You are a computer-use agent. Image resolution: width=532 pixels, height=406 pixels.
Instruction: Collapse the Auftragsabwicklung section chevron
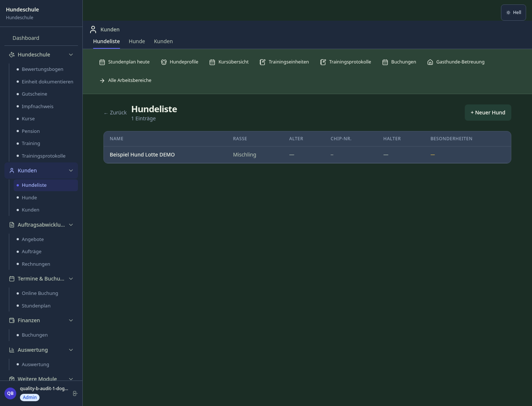pyautogui.click(x=71, y=225)
